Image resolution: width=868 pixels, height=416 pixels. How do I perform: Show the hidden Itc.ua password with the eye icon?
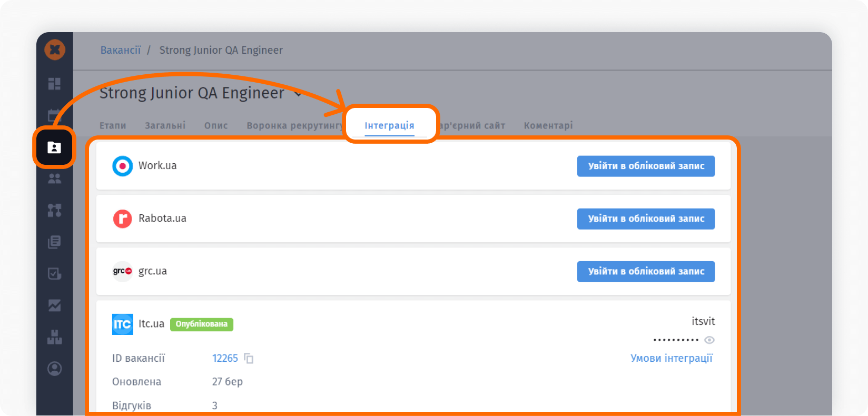pos(709,340)
